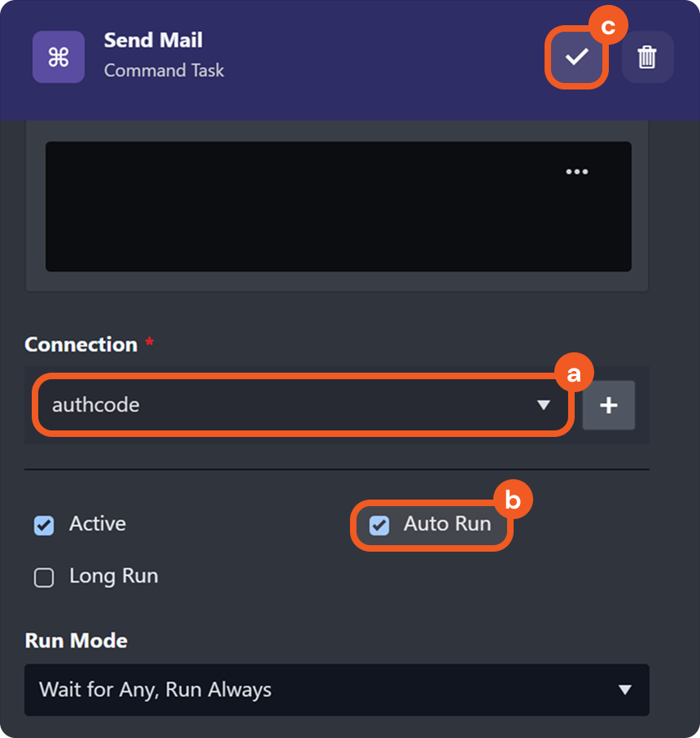Uncheck the Active checkbox
Screen dimensions: 700x738
pyautogui.click(x=44, y=526)
